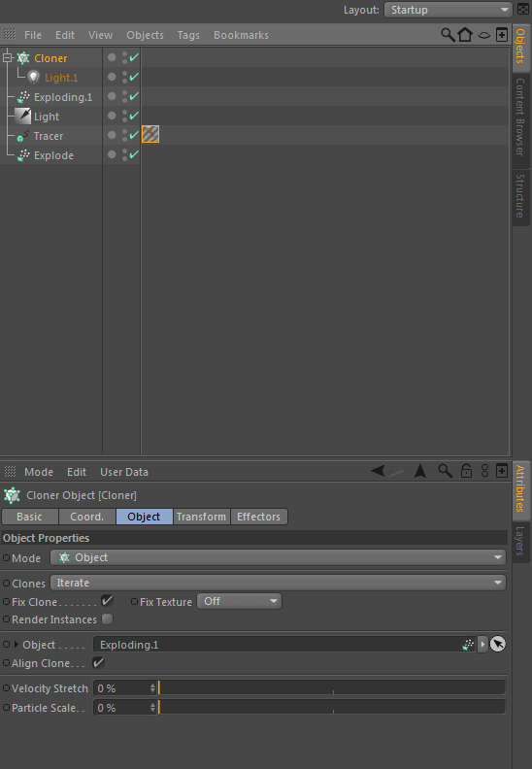Click the Cloner object icon in tree
Image resolution: width=532 pixels, height=769 pixels.
point(23,58)
